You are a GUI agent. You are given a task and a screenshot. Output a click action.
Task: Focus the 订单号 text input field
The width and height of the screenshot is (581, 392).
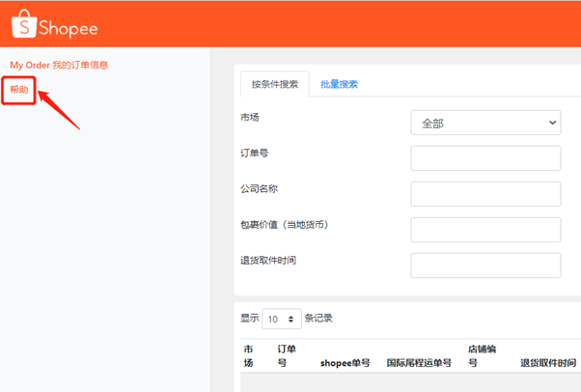[485, 158]
